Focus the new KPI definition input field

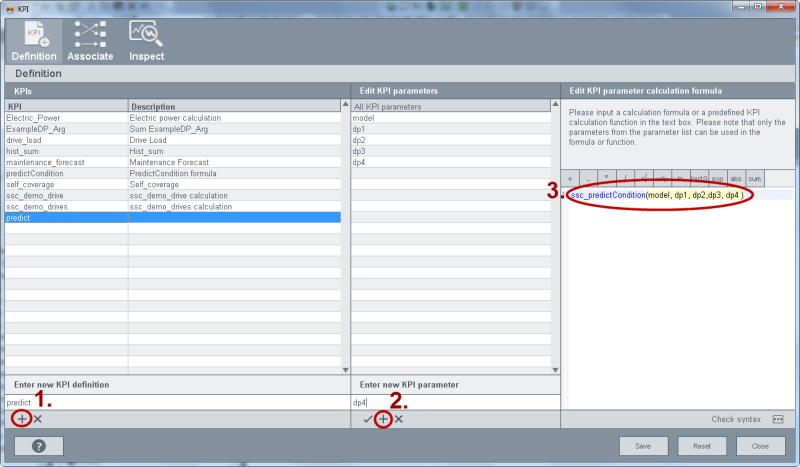tap(178, 402)
